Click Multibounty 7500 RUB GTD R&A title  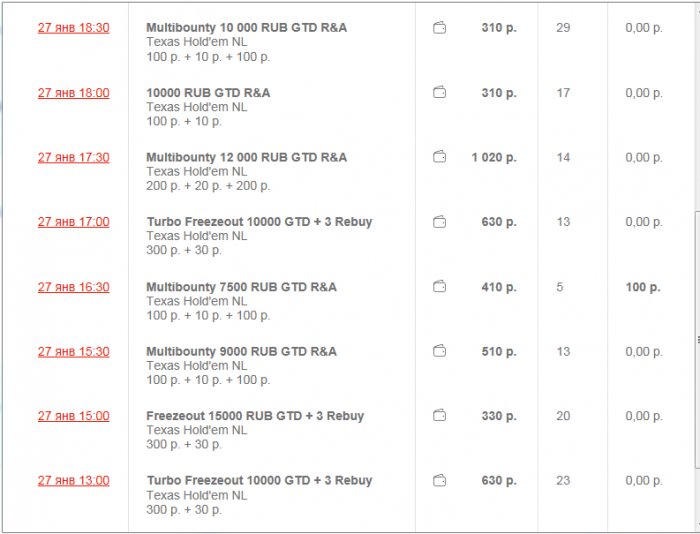coord(241,287)
